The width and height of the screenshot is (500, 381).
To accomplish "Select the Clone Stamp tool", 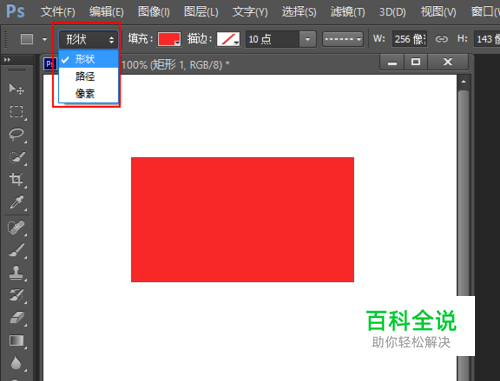I will pyautogui.click(x=16, y=273).
